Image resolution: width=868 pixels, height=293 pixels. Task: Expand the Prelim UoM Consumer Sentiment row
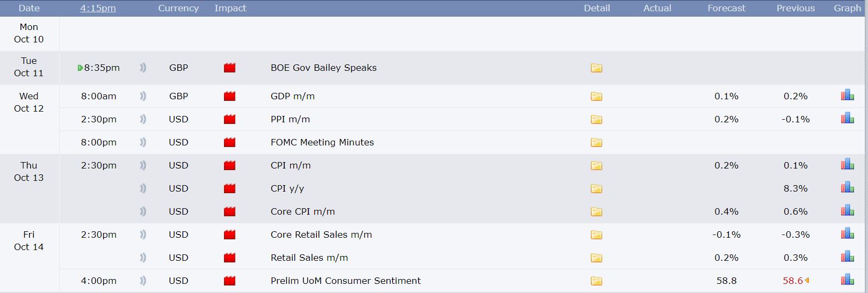tap(345, 281)
